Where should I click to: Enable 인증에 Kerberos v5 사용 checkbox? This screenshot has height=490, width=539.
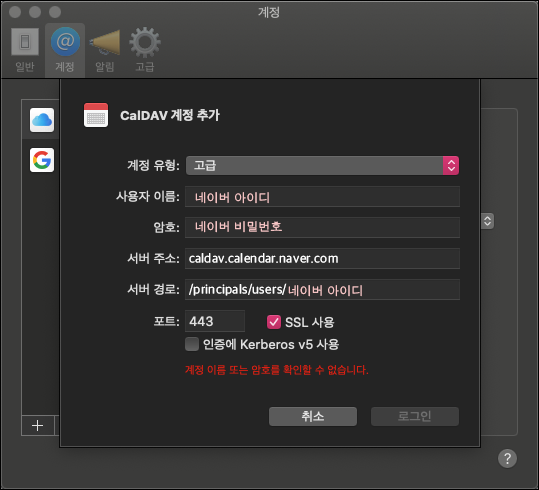tap(192, 344)
